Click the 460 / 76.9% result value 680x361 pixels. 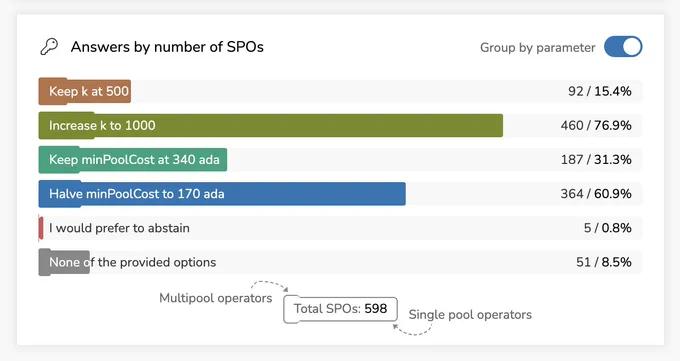point(596,125)
